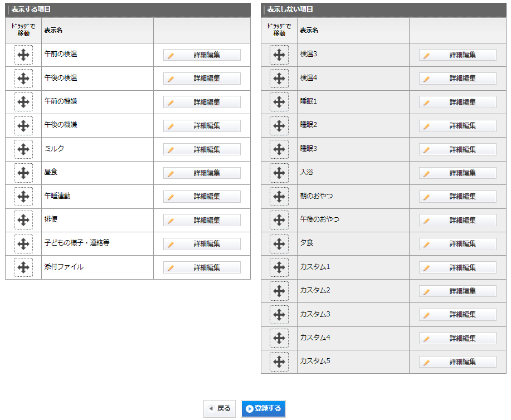511x420 pixels.
Task: Open 詳細編集 for 検温4
Action: click(458, 79)
